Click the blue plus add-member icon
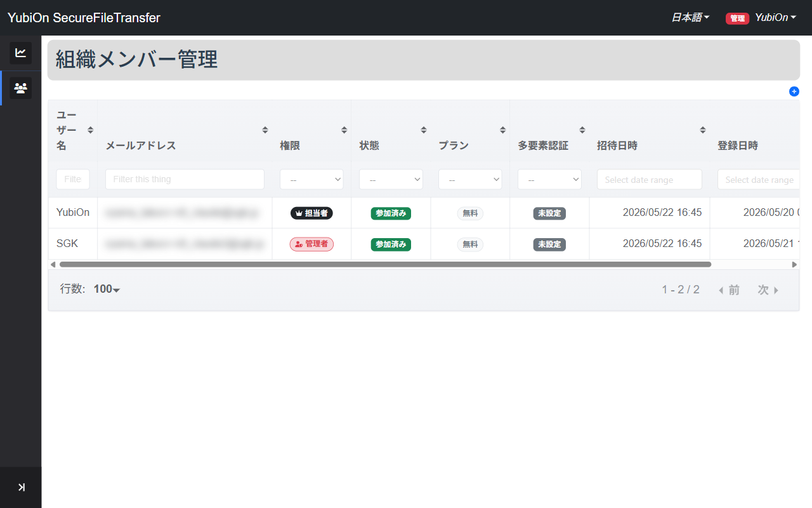812x508 pixels. pyautogui.click(x=794, y=91)
